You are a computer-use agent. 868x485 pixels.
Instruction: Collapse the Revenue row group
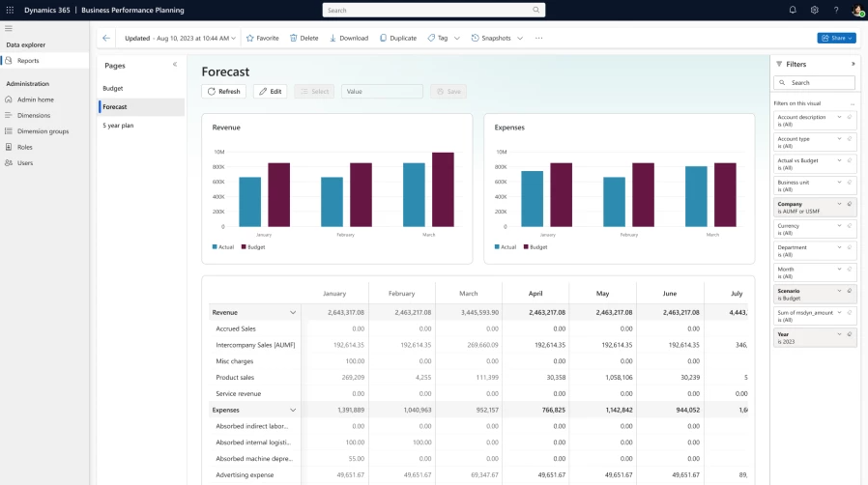pos(293,313)
